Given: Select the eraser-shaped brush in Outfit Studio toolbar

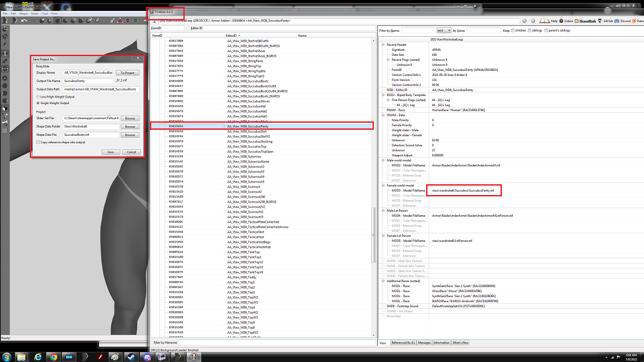Looking at the screenshot, I should point(89,21).
